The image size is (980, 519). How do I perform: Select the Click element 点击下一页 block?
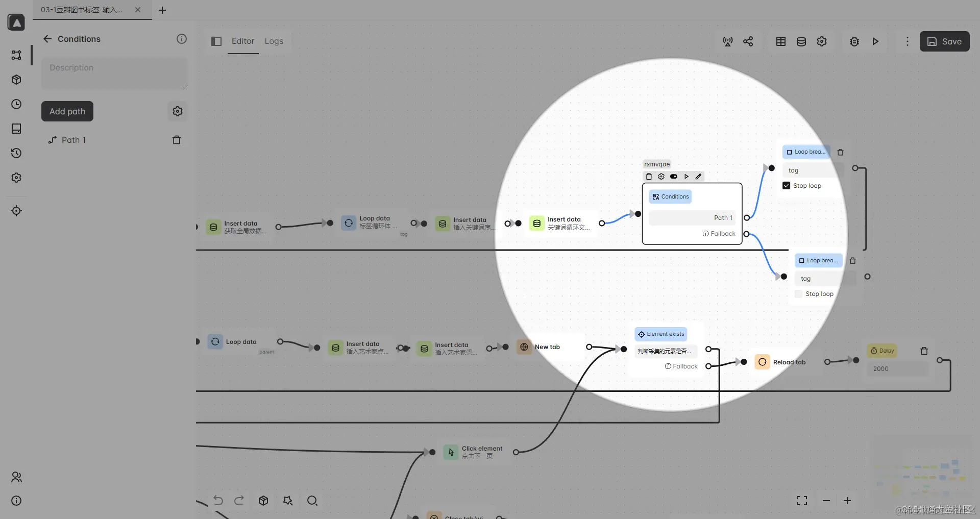click(475, 452)
